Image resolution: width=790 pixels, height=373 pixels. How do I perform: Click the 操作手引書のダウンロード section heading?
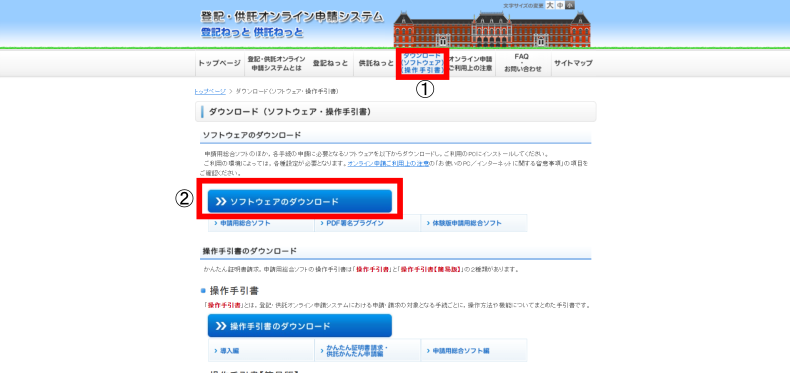pyautogui.click(x=249, y=251)
